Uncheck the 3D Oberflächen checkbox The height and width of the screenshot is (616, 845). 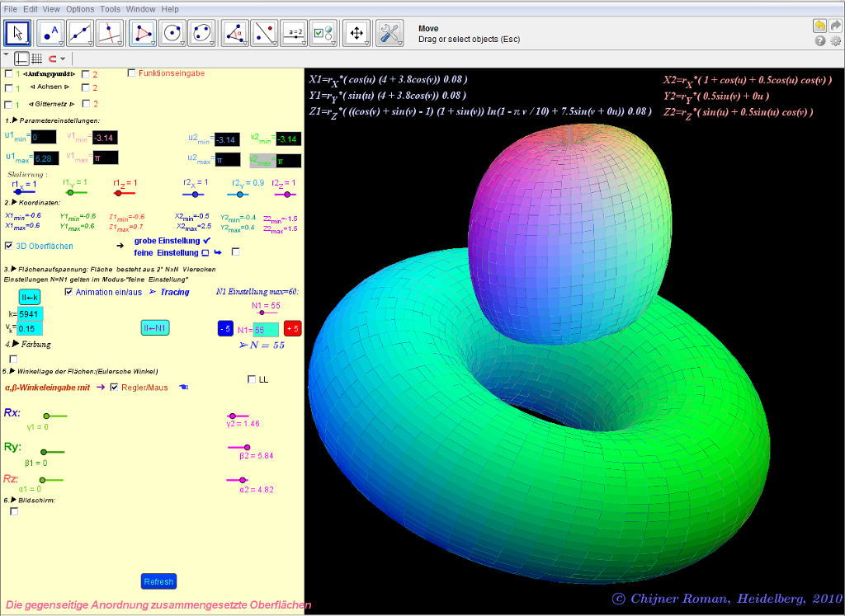tap(9, 246)
